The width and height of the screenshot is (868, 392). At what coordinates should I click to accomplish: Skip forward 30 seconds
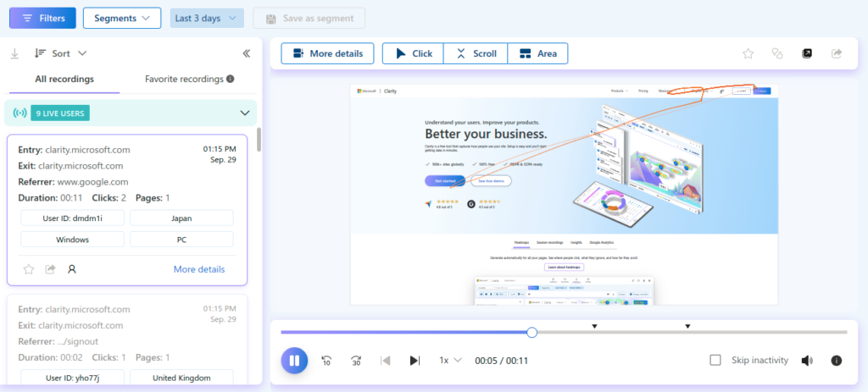(356, 361)
